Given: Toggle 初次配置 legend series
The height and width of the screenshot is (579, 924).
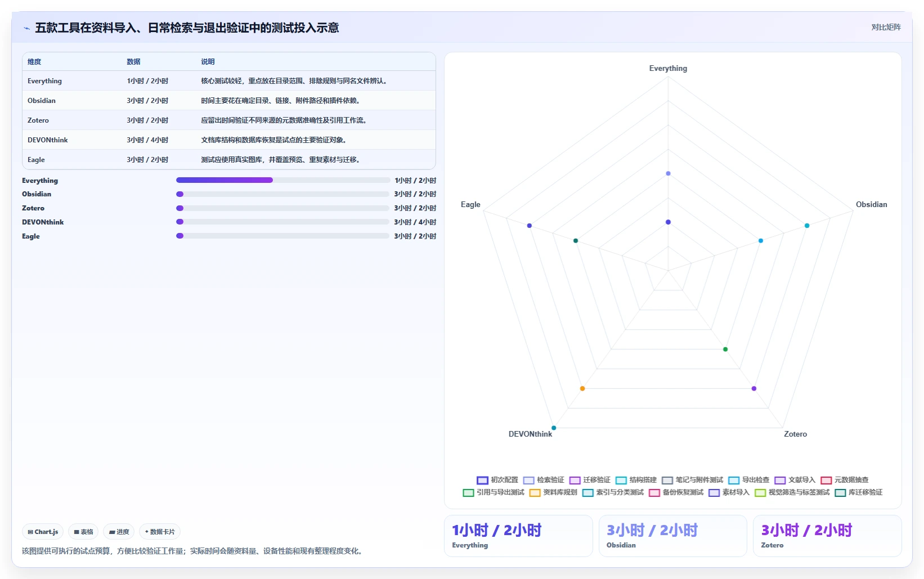Looking at the screenshot, I should (497, 480).
